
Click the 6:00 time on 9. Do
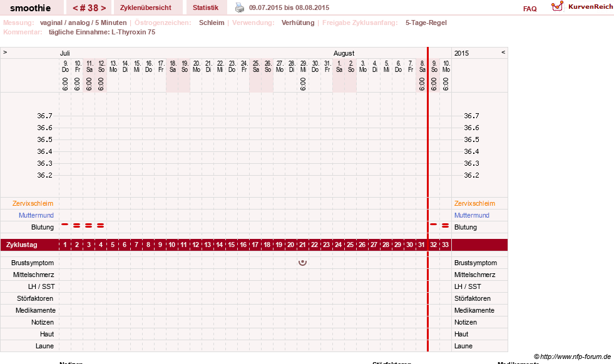65,84
